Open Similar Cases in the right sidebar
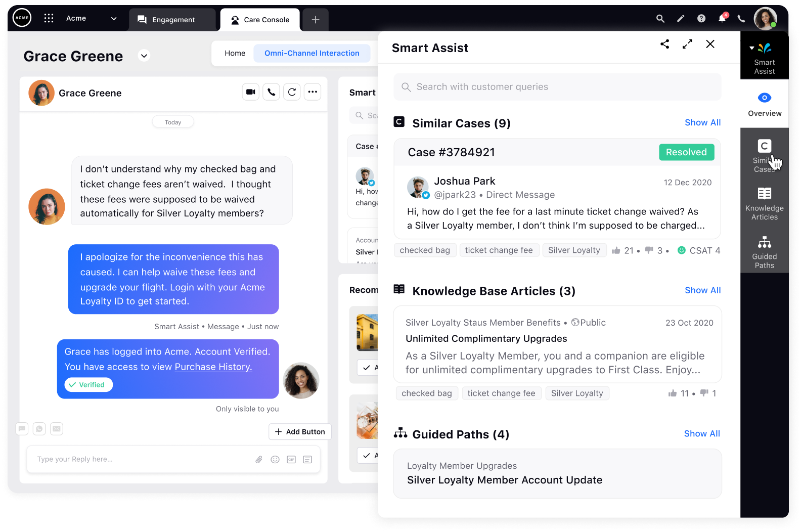This screenshot has height=532, width=802. coord(765,156)
